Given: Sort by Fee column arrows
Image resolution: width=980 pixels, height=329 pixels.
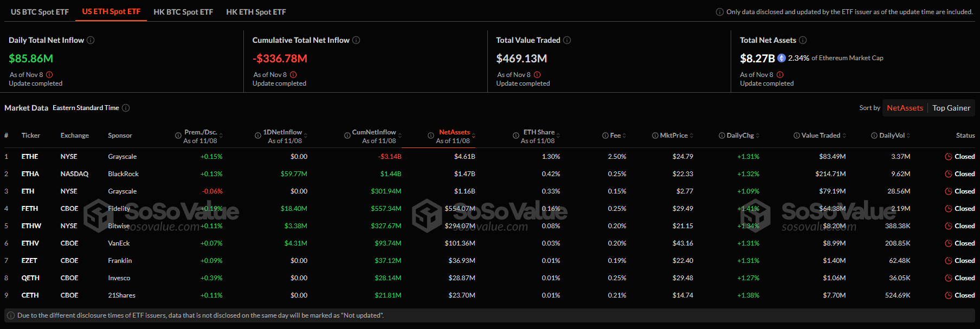Looking at the screenshot, I should [x=624, y=136].
